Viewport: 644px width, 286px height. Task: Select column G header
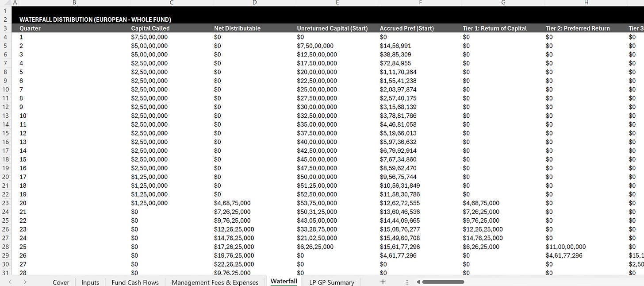tap(503, 3)
